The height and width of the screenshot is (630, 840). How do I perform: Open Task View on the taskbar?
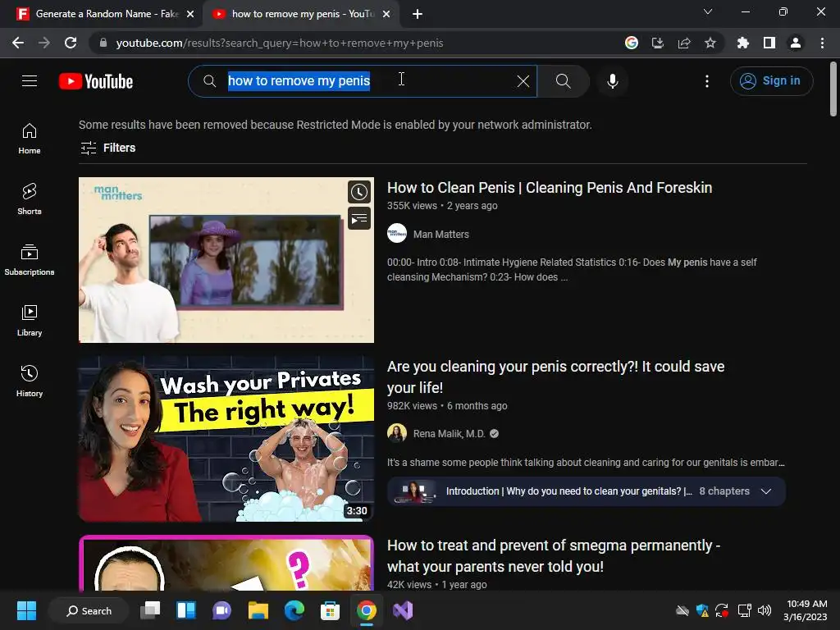tap(150, 610)
